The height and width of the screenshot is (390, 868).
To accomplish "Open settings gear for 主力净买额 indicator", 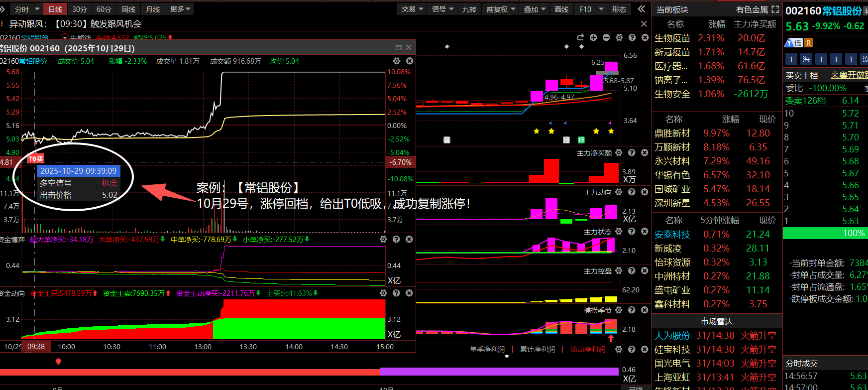I will click(x=619, y=153).
